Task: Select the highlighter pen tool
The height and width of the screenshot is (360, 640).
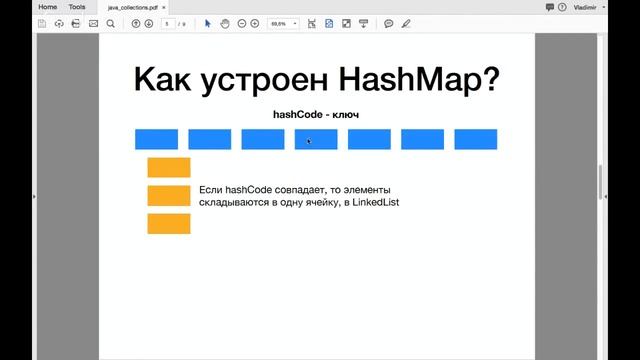Action: click(406, 24)
